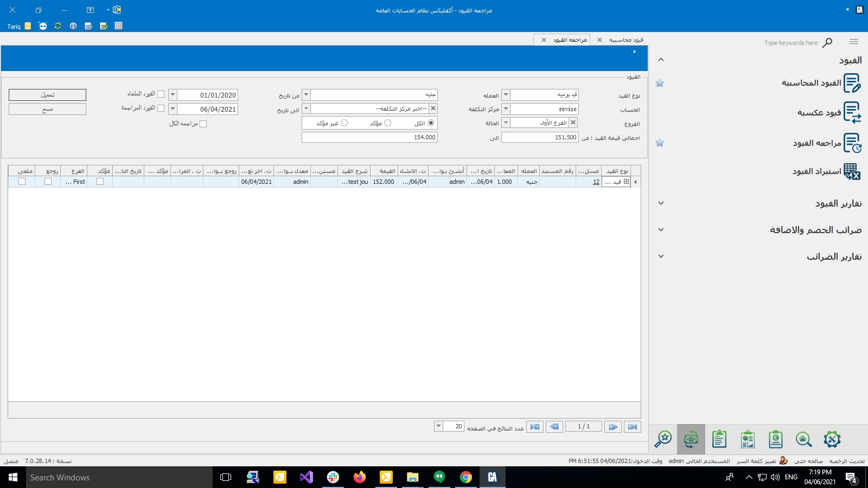
Task: Open the XLS export icon
Action: pyautogui.click(x=104, y=26)
